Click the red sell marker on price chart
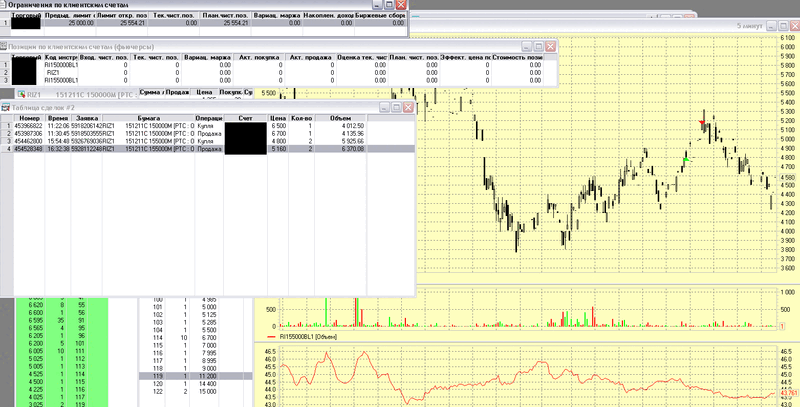Viewport: 800px width, 407px height. (x=702, y=123)
